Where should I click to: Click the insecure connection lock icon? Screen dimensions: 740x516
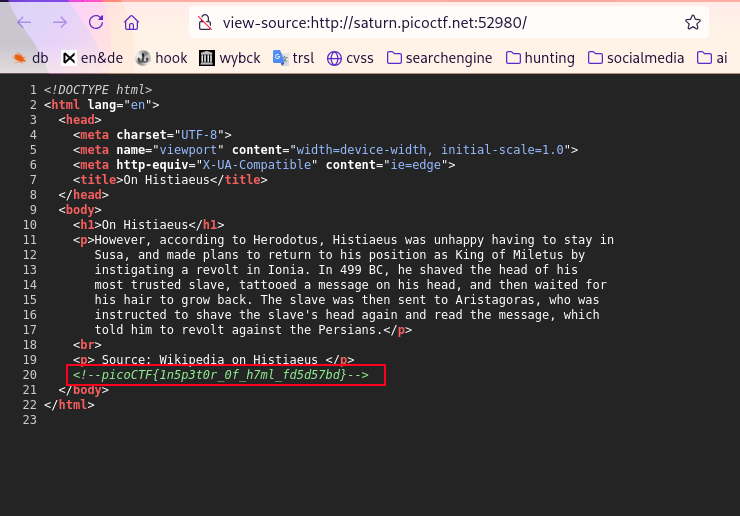point(205,22)
